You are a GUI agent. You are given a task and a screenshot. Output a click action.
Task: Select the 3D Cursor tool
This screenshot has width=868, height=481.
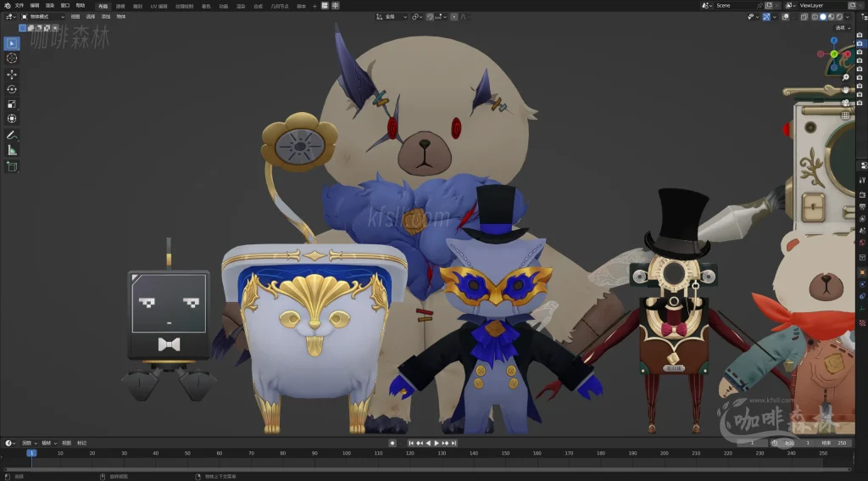pyautogui.click(x=12, y=59)
